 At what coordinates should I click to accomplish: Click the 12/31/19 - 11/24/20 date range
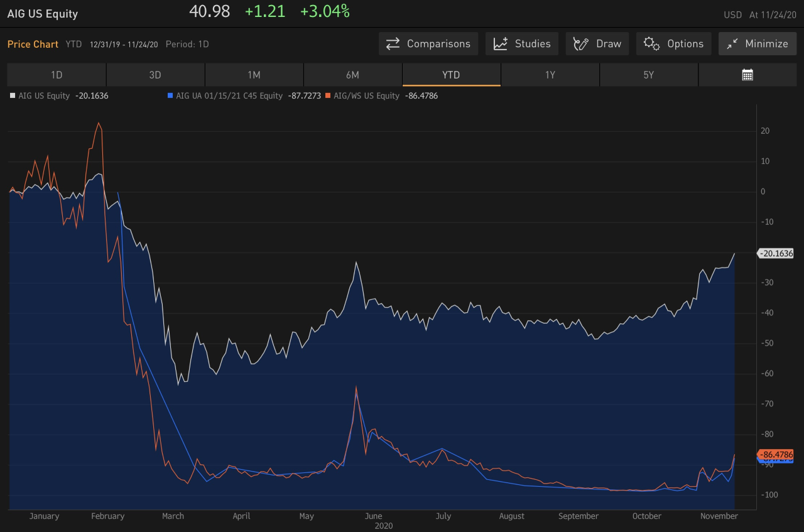tap(124, 44)
